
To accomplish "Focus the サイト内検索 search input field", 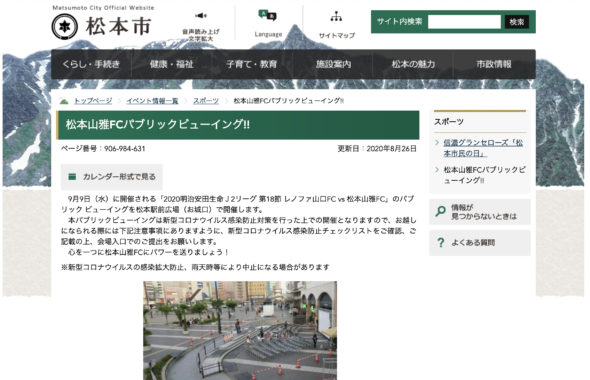I will click(464, 22).
